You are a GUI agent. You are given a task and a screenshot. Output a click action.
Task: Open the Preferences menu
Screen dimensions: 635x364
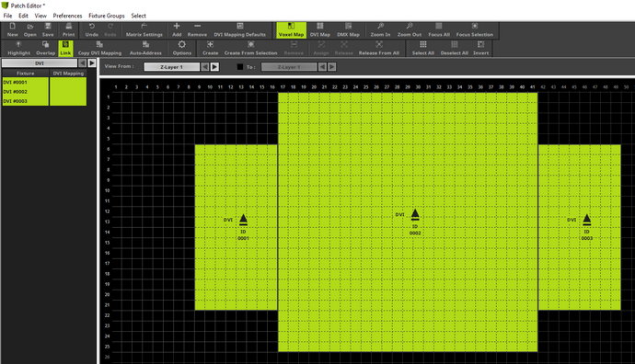click(x=67, y=16)
